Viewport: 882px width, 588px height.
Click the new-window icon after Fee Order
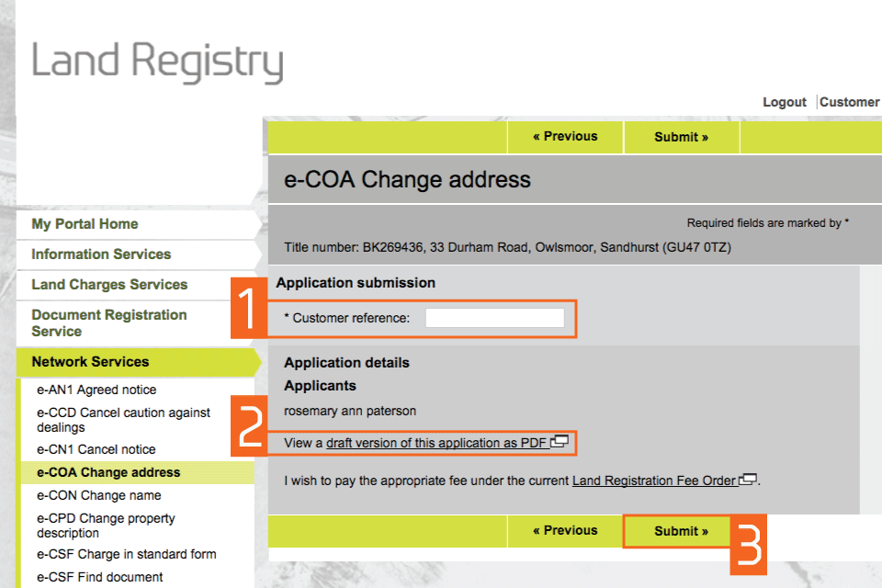tap(749, 480)
